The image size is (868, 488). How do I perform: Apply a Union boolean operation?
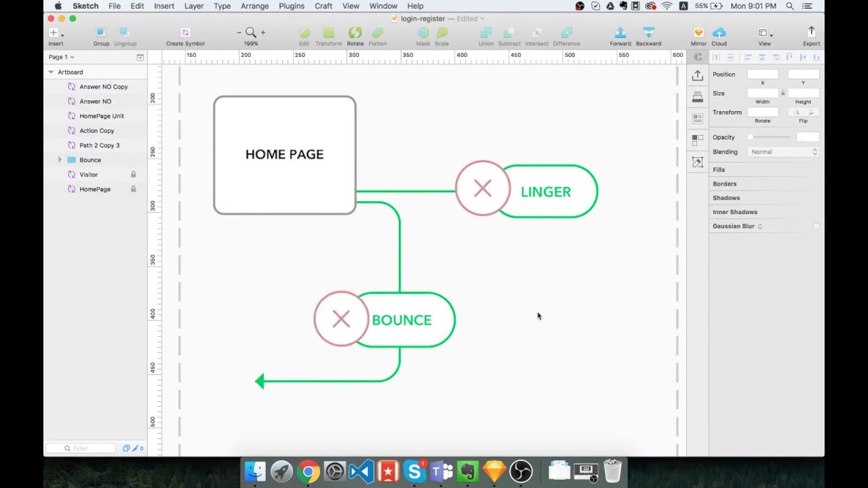pyautogui.click(x=486, y=32)
